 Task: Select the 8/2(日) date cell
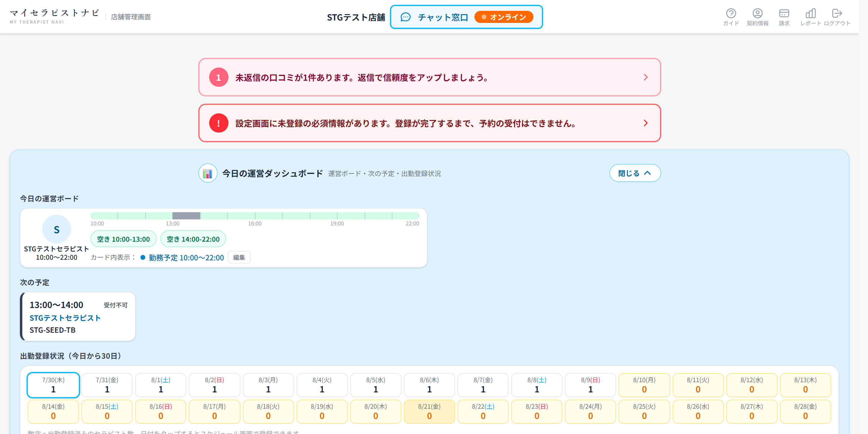click(214, 385)
